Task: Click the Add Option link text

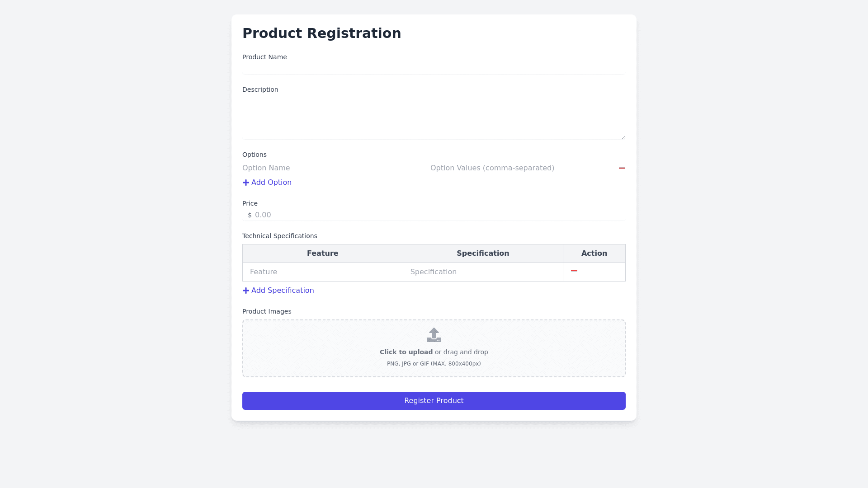Action: click(x=271, y=183)
